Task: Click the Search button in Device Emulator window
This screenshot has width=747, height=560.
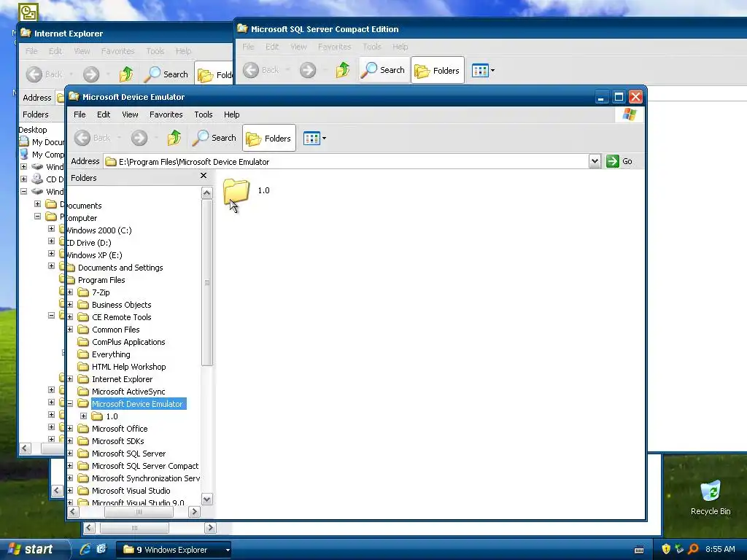Action: click(x=214, y=138)
